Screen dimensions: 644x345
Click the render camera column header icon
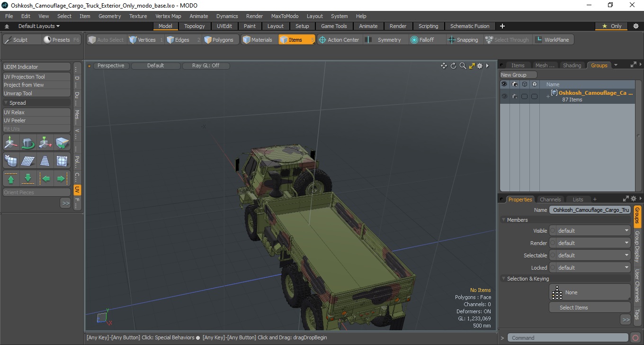(514, 84)
